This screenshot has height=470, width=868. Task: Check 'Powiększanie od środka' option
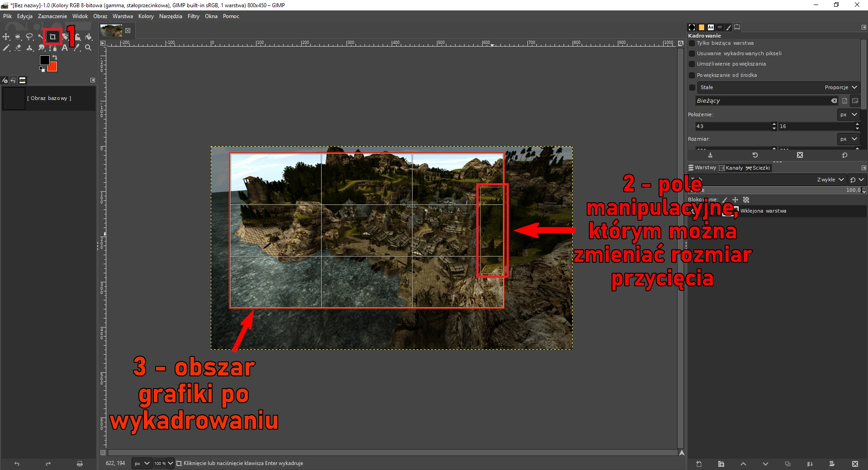[x=692, y=75]
